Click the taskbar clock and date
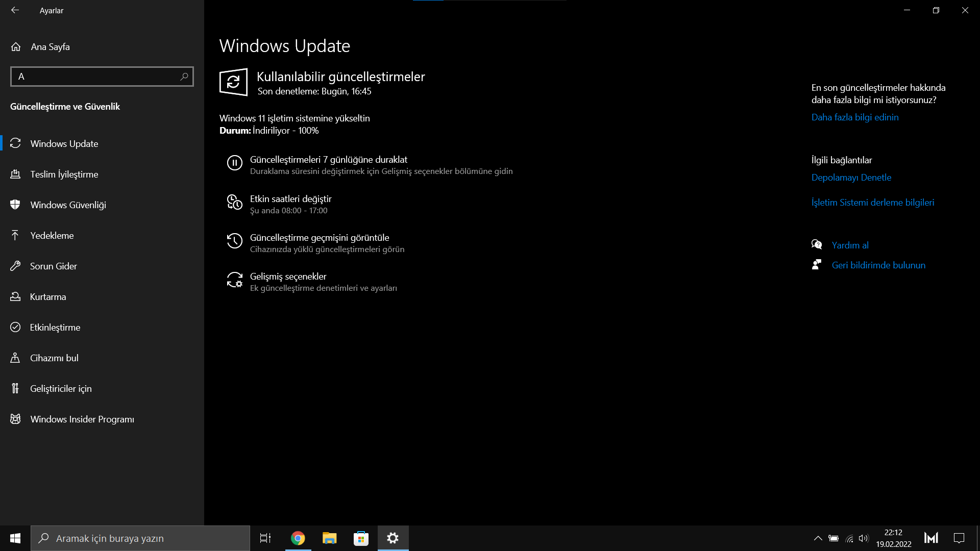This screenshot has height=551, width=980. tap(894, 538)
